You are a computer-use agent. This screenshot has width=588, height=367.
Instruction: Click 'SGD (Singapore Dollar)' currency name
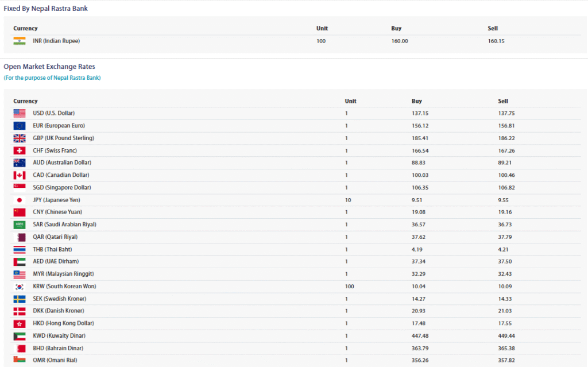[x=62, y=187]
